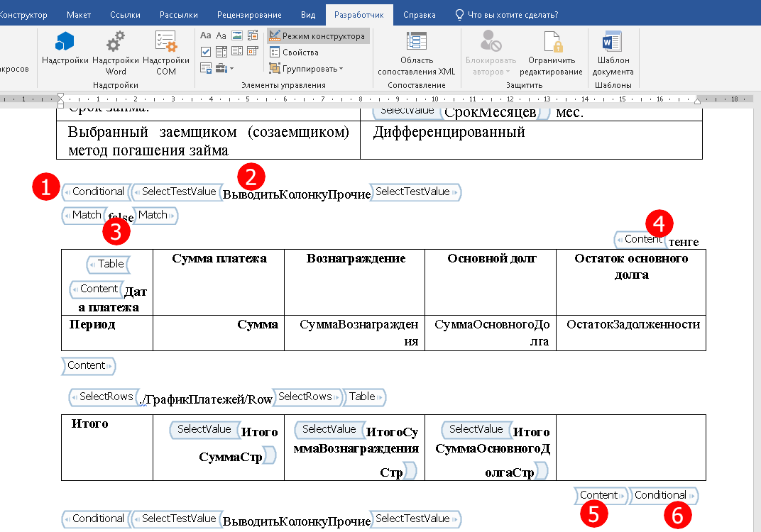The height and width of the screenshot is (532, 761).
Task: Select the Content tag before тенге
Action: [x=640, y=239]
